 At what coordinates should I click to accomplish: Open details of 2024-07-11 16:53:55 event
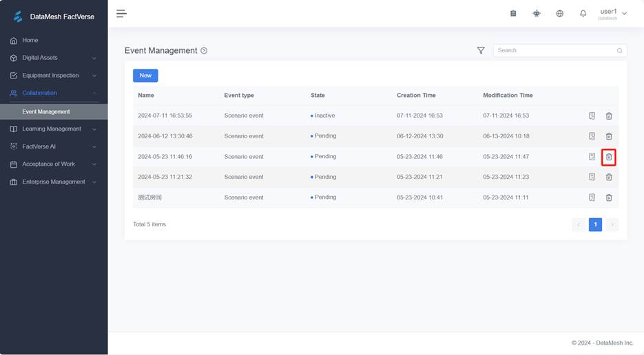click(x=592, y=116)
